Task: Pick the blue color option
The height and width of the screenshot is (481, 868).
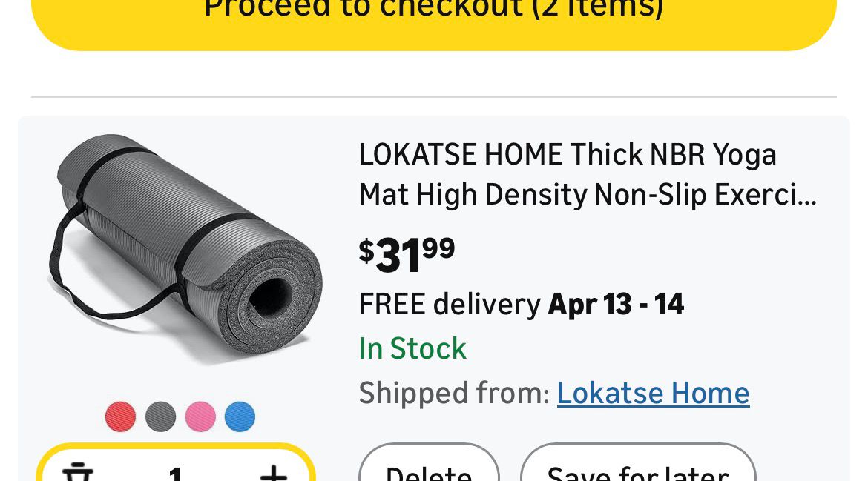Action: (x=240, y=417)
